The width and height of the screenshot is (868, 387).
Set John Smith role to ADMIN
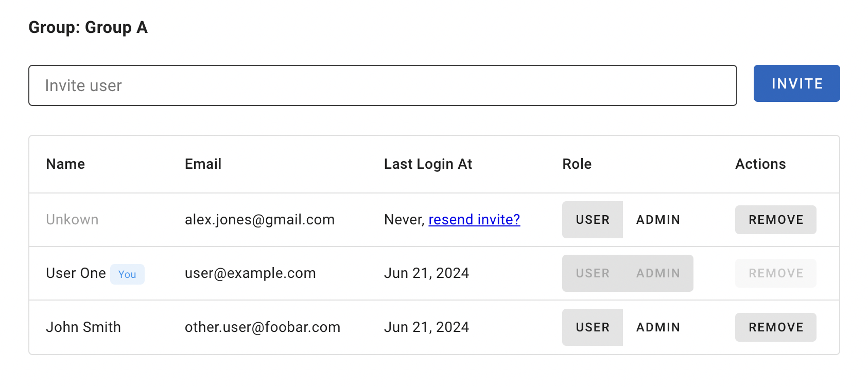click(658, 327)
